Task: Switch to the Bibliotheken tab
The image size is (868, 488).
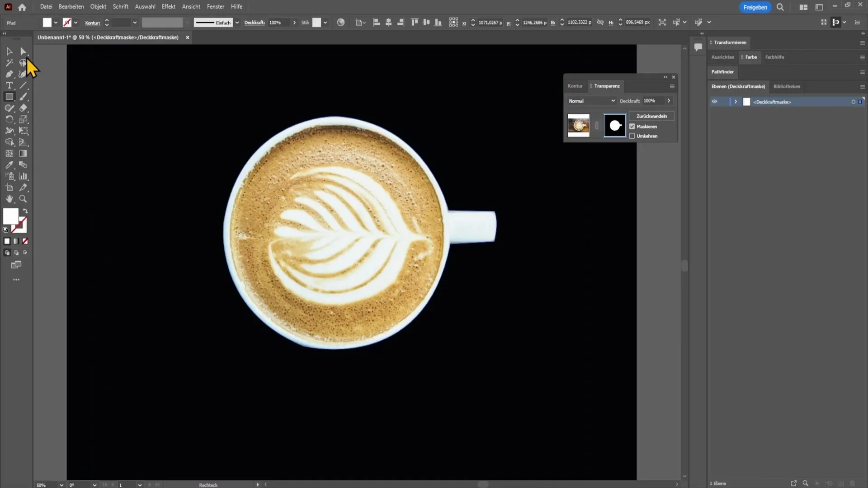Action: (x=787, y=86)
